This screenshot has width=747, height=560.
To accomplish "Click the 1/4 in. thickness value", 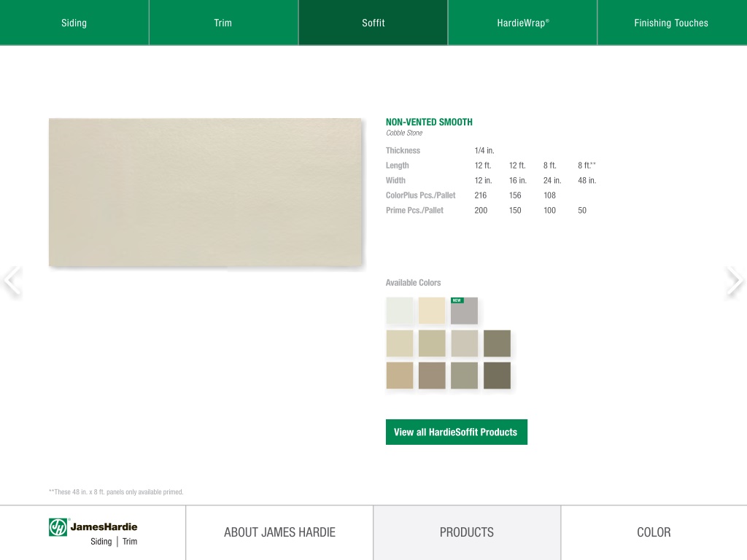I will 484,150.
